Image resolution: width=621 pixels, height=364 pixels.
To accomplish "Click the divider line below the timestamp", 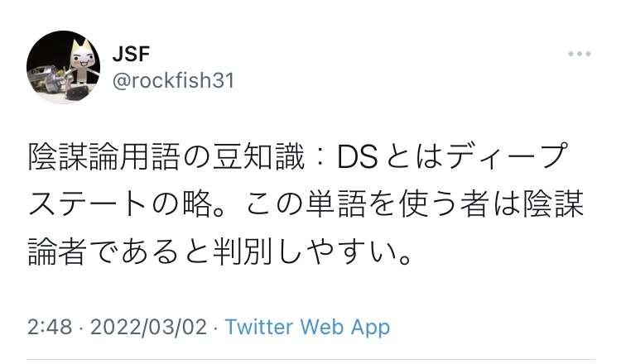I will pos(310,361).
